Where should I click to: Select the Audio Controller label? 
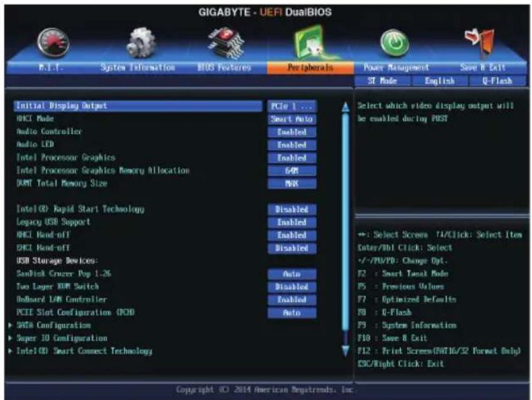tap(49, 132)
